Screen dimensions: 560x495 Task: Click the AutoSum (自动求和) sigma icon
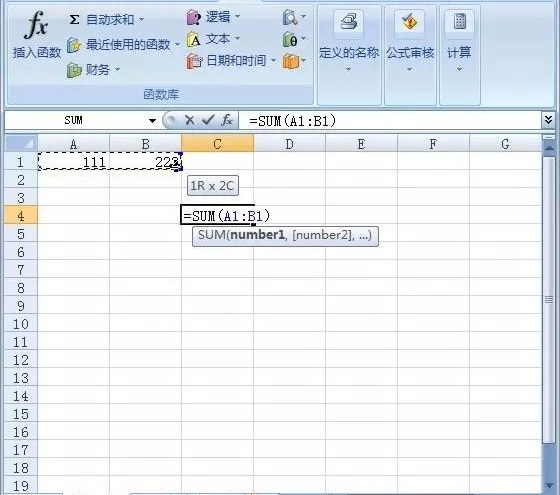(74, 19)
